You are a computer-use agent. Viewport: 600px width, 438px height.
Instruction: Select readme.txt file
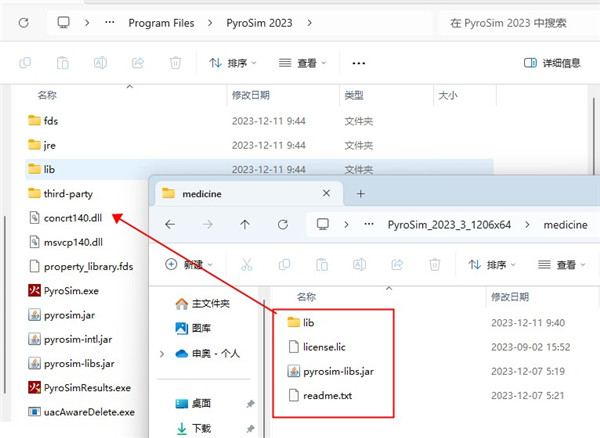click(320, 396)
